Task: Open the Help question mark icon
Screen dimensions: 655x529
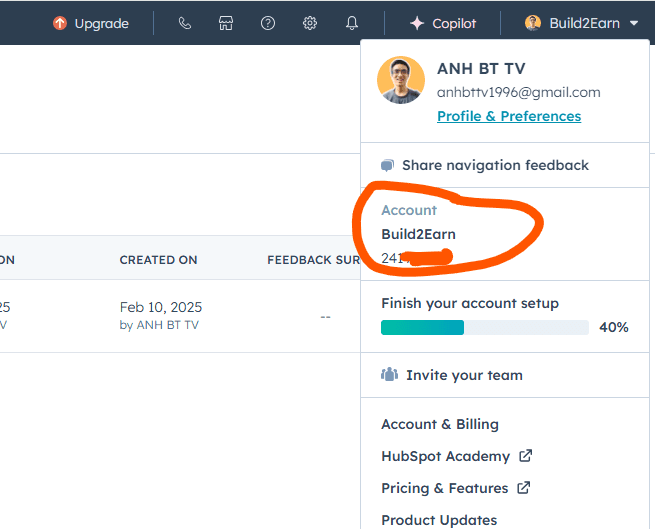Action: coord(268,23)
